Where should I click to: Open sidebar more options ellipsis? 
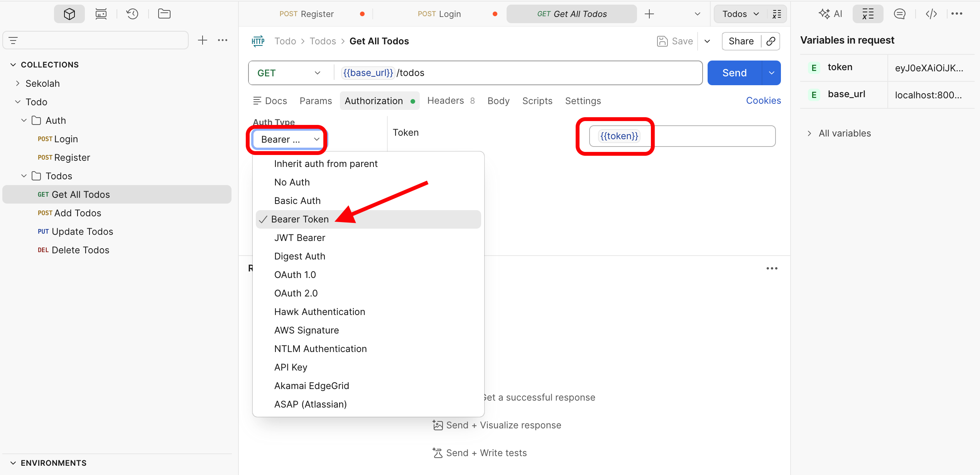(223, 40)
